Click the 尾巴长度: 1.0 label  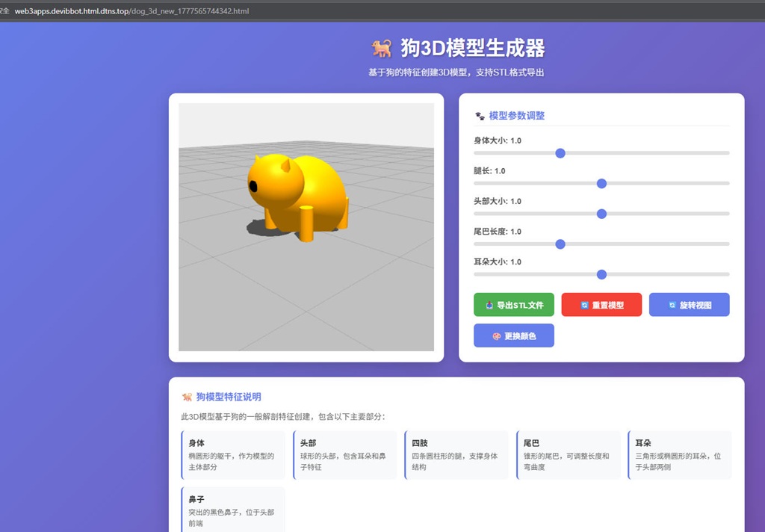[x=497, y=232]
